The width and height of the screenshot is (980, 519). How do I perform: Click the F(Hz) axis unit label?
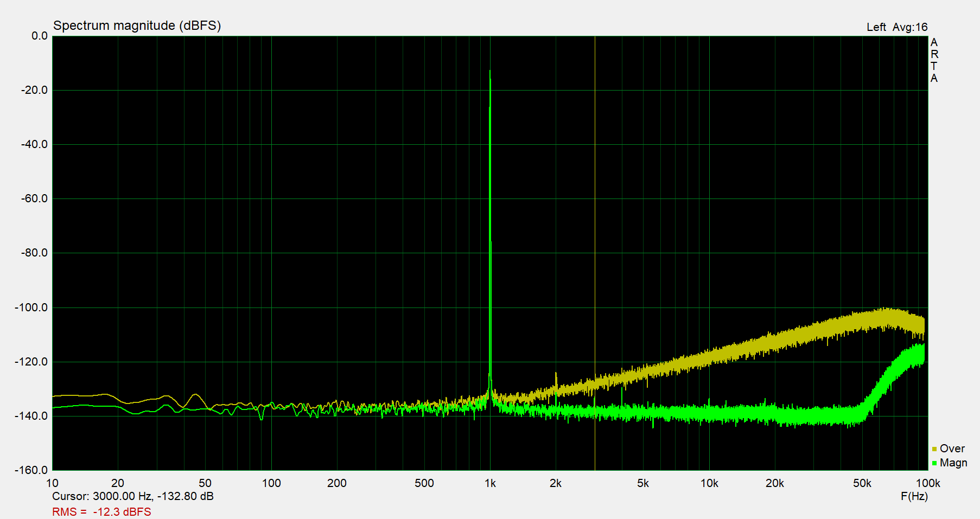coord(915,496)
